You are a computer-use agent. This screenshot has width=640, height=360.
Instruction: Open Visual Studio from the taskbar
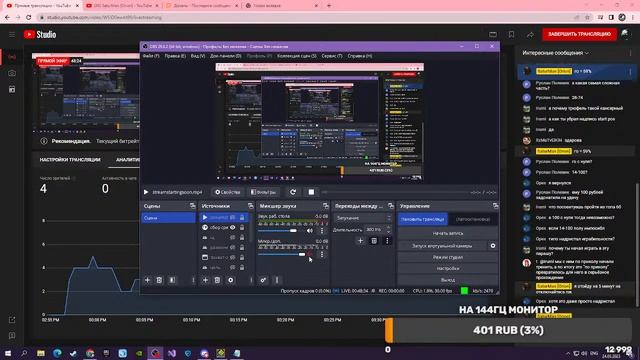pyautogui.click(x=172, y=353)
